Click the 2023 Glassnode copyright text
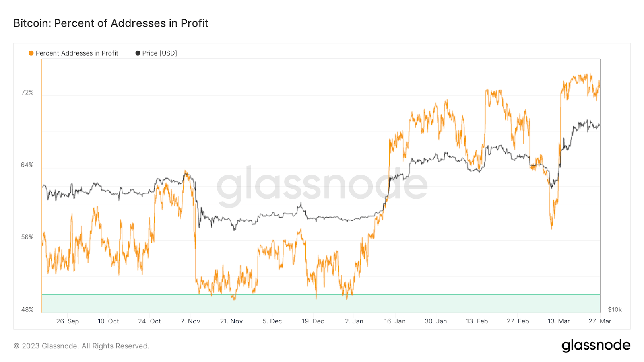Image resolution: width=644 pixels, height=362 pixels. click(x=81, y=346)
